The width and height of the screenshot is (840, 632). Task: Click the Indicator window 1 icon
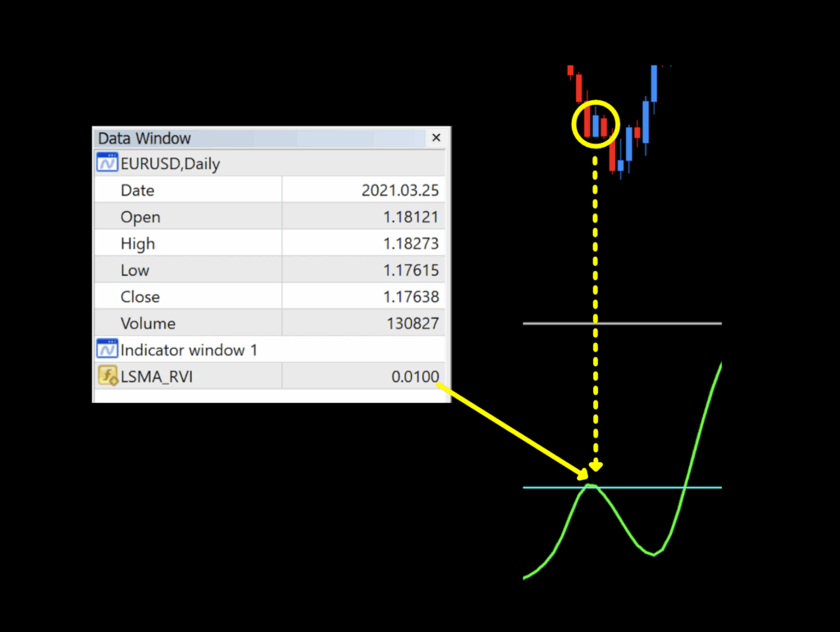click(107, 350)
